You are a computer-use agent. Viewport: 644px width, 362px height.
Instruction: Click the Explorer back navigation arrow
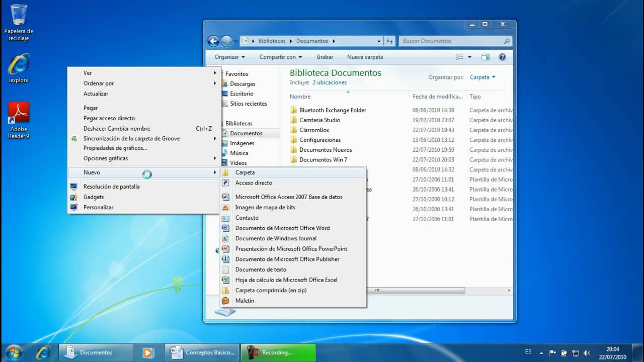[x=213, y=41]
